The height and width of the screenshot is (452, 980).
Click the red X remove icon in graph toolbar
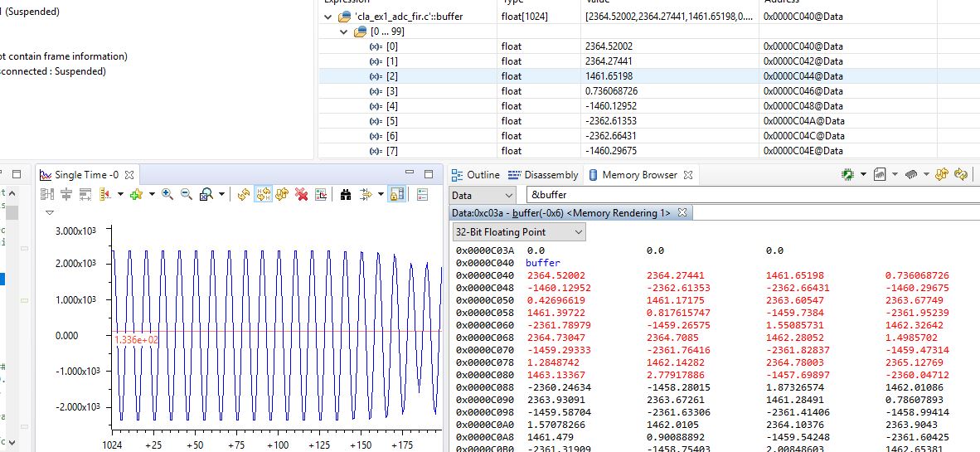[x=302, y=194]
